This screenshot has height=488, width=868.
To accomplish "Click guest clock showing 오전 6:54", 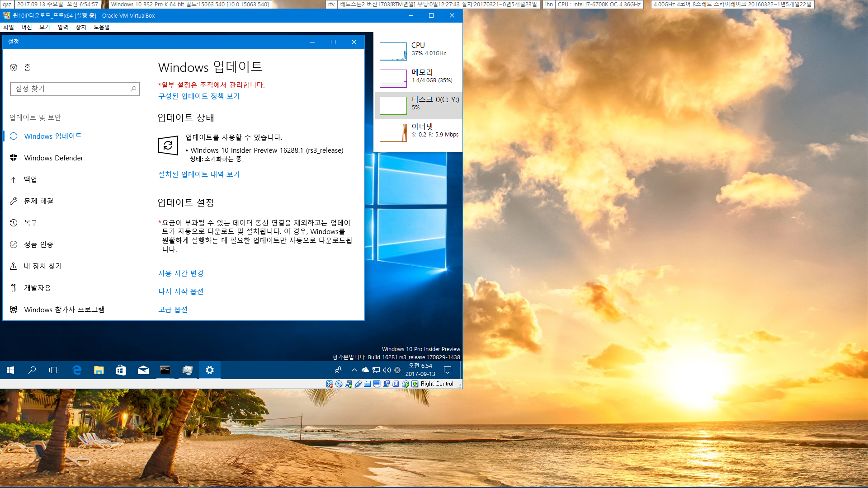I will coord(420,370).
